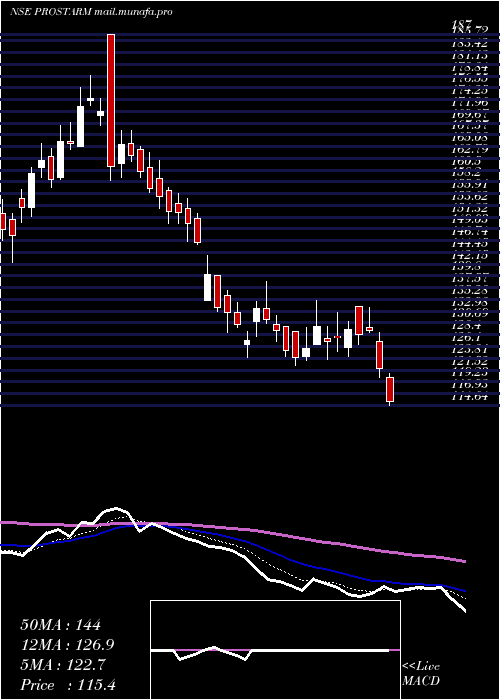The height and width of the screenshot is (700, 500).
Task: Click the NSE PROSTARM chart title
Action: [x=91, y=12]
